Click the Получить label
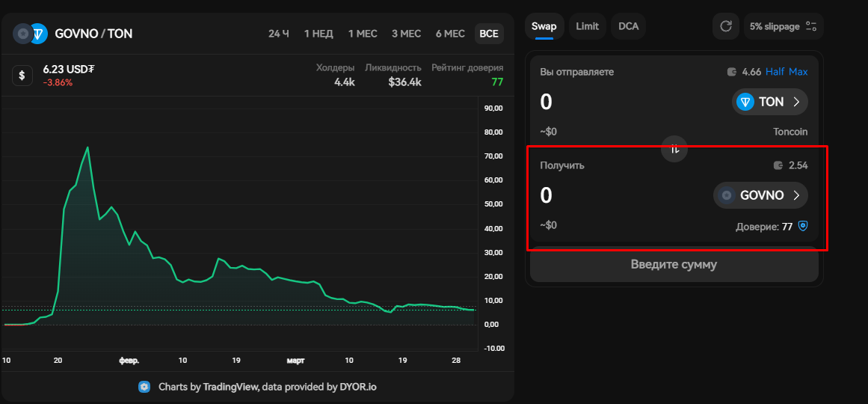Image resolution: width=868 pixels, height=404 pixels. (562, 165)
